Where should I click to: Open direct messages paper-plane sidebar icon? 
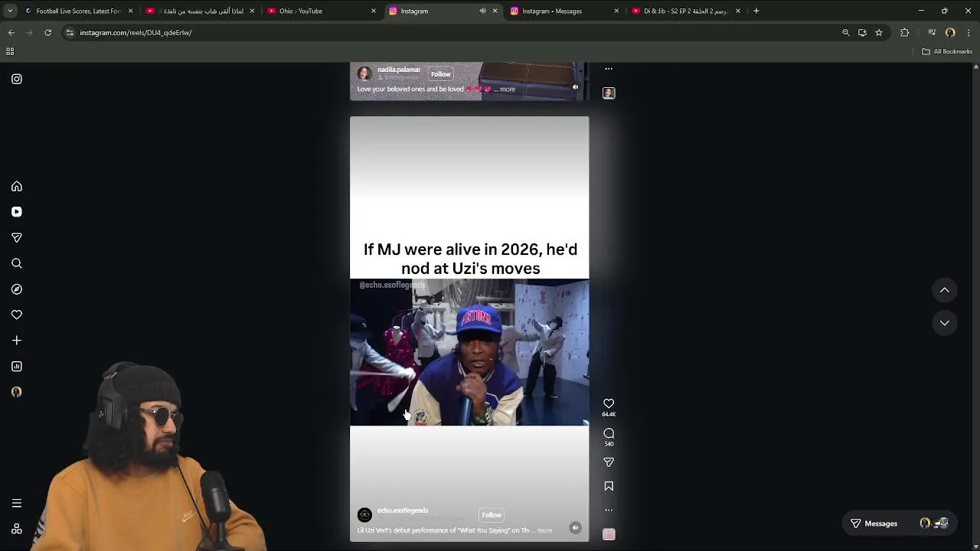click(x=17, y=238)
